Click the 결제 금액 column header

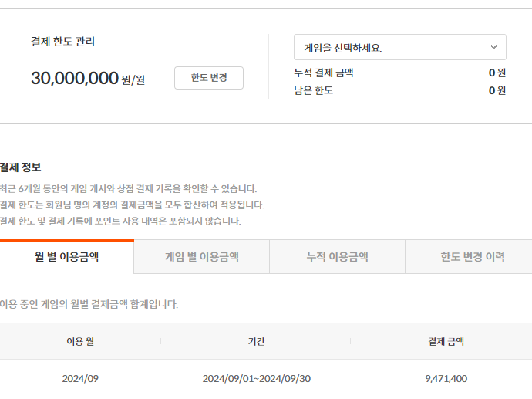coord(446,341)
